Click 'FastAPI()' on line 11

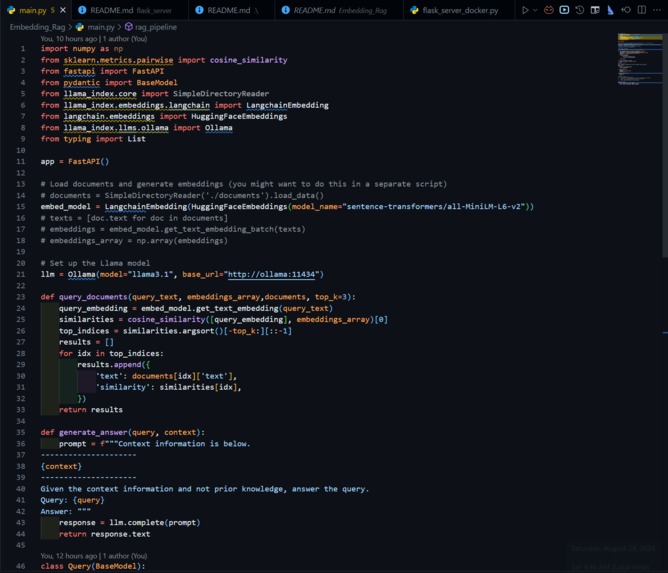point(88,161)
